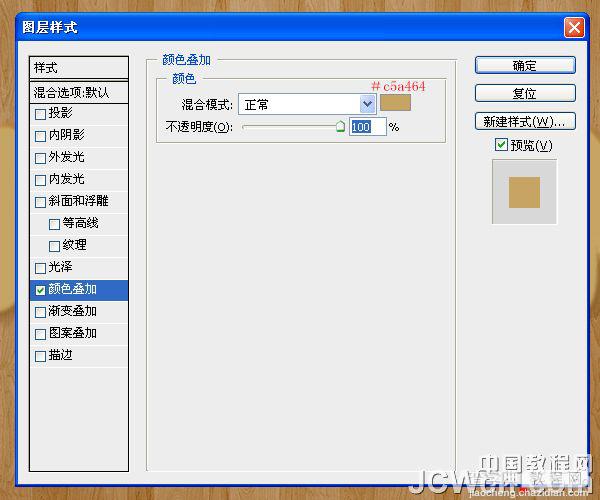
Task: Open the overlay color swatch picker
Action: coord(395,103)
